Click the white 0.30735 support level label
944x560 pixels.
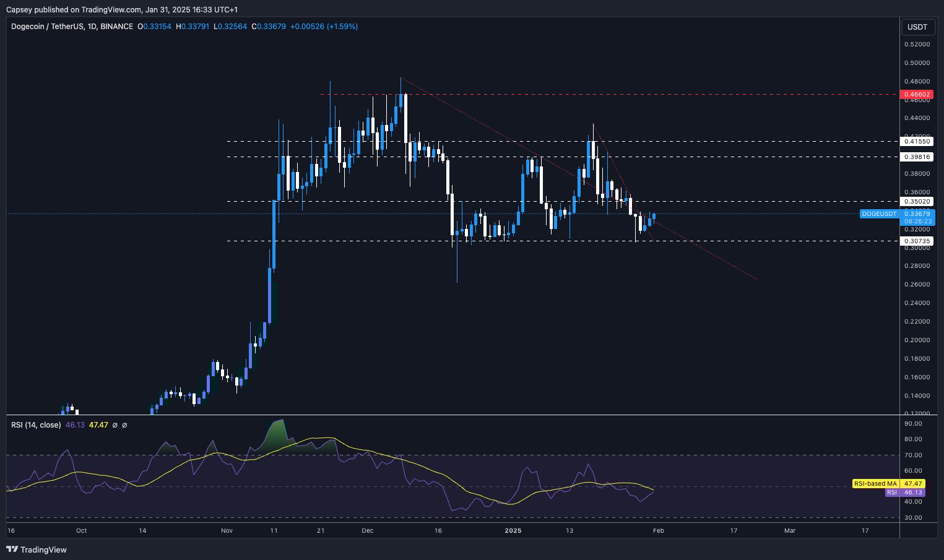(917, 241)
